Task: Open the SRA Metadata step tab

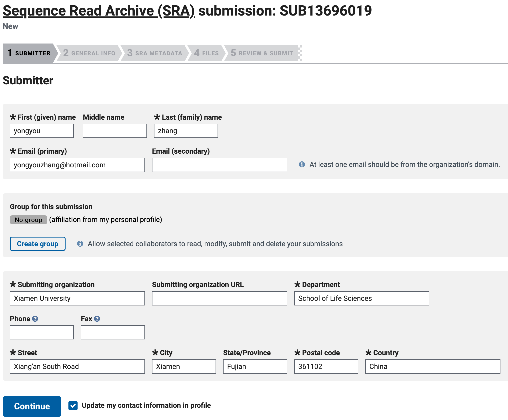Action: click(x=155, y=53)
